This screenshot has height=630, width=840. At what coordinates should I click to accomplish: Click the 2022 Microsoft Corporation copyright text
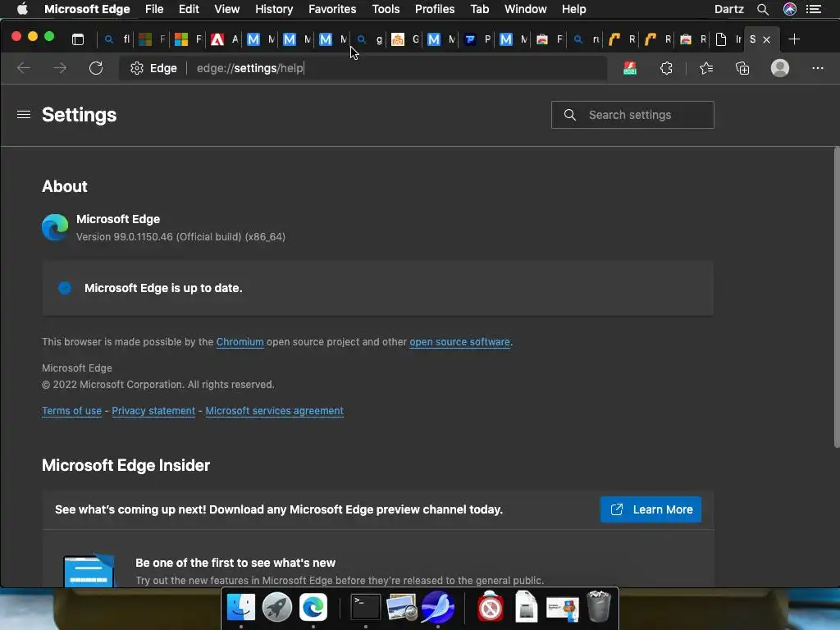(x=158, y=385)
